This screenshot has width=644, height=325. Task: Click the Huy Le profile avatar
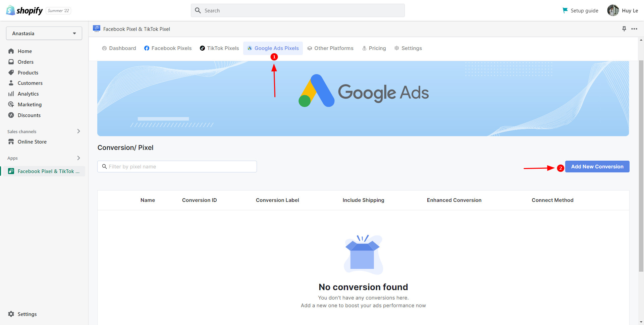tap(613, 10)
